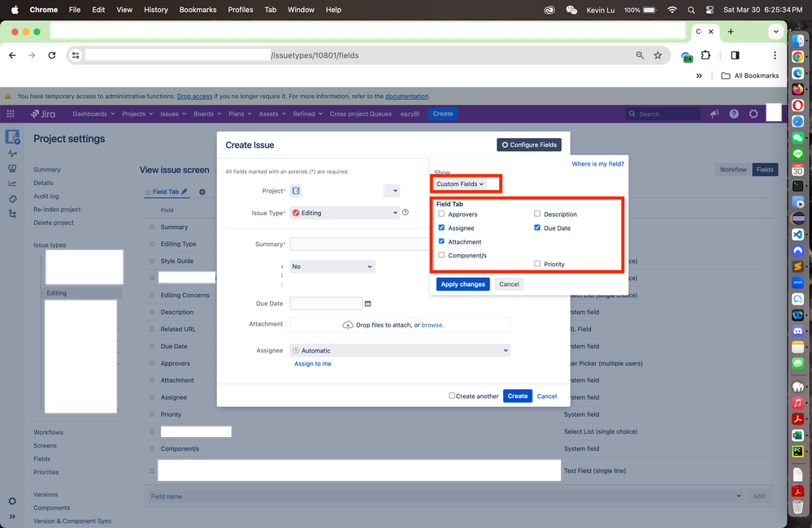Open the Issue Type Editing dropdown
812x528 pixels.
tap(345, 213)
